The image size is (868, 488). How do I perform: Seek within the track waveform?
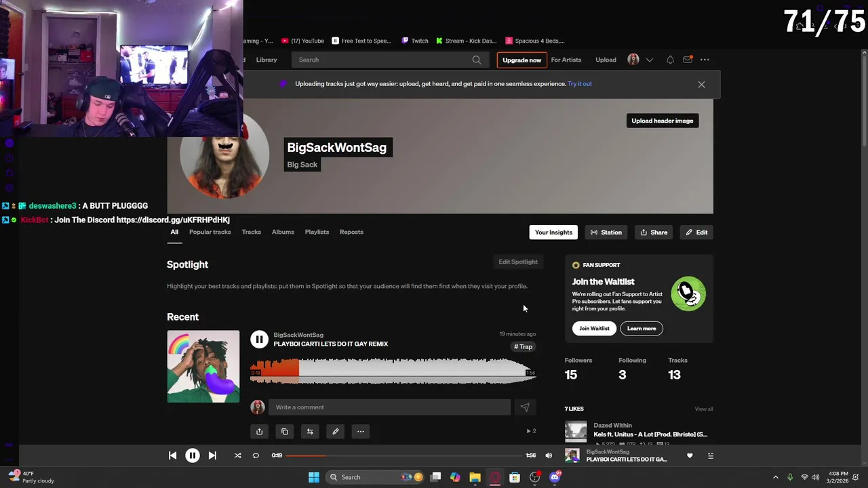pos(393,371)
